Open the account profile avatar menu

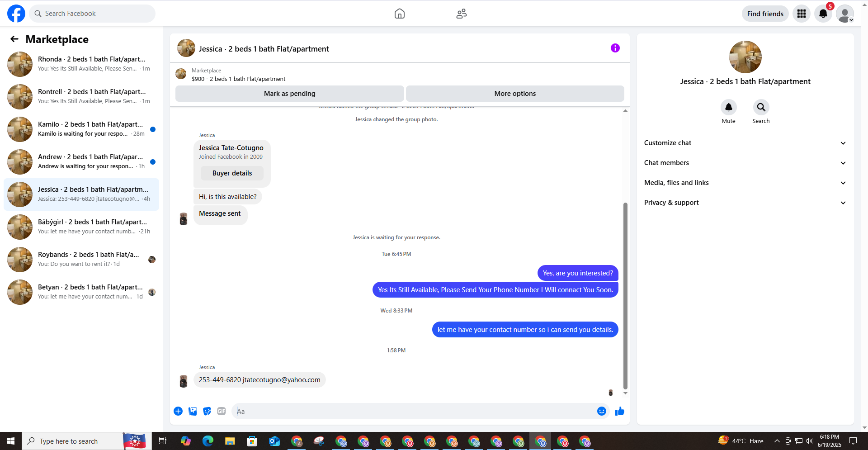[845, 14]
